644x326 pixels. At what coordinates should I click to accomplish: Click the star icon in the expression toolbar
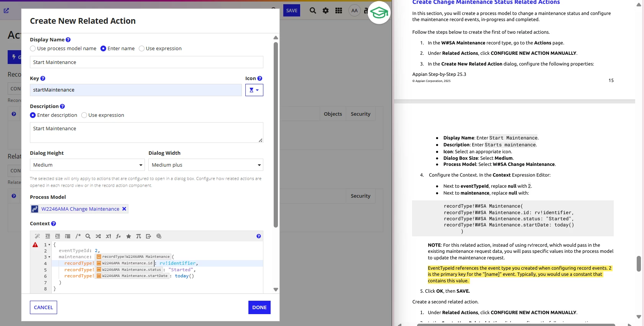(x=128, y=236)
